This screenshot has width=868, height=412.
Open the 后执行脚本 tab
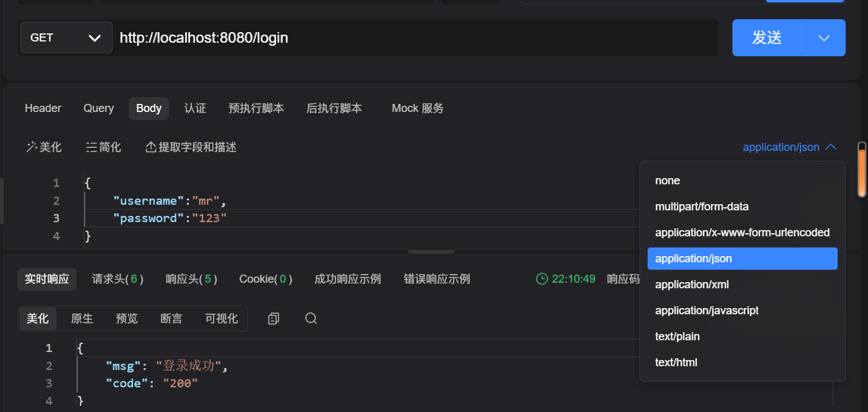pos(334,108)
